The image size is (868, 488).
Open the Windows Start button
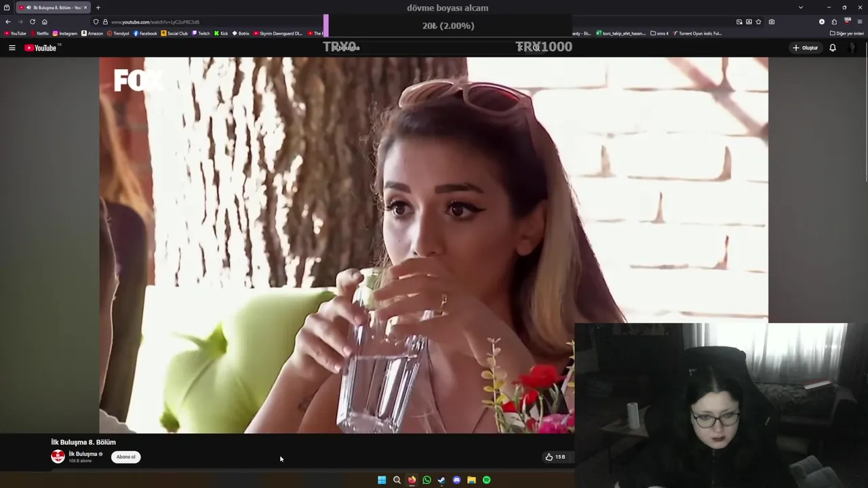coord(382,480)
